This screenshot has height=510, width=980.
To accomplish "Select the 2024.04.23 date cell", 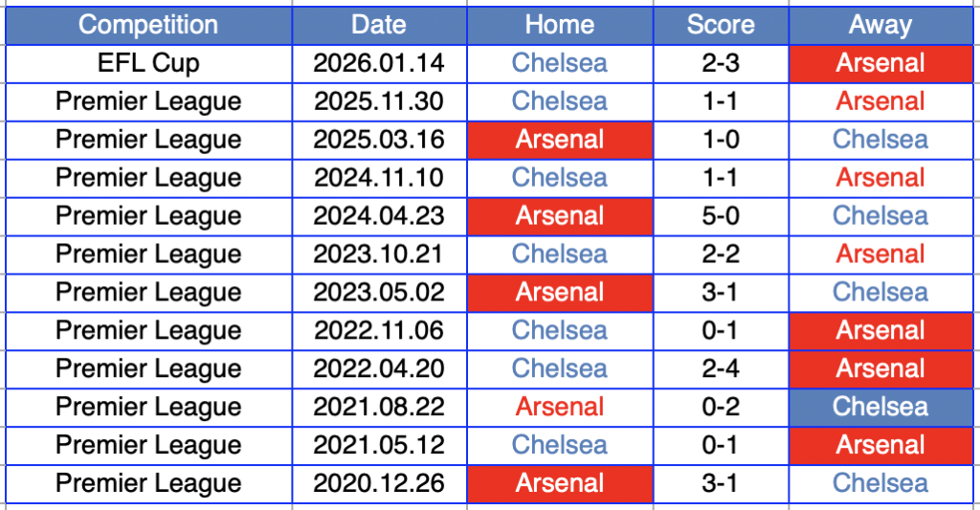I will tap(379, 216).
